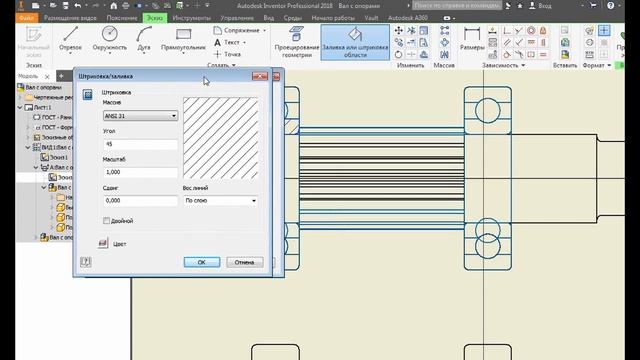Click the Home icon in quick access toolbar
Image resolution: width=640 pixels, height=360 pixels.
pyautogui.click(x=113, y=6)
